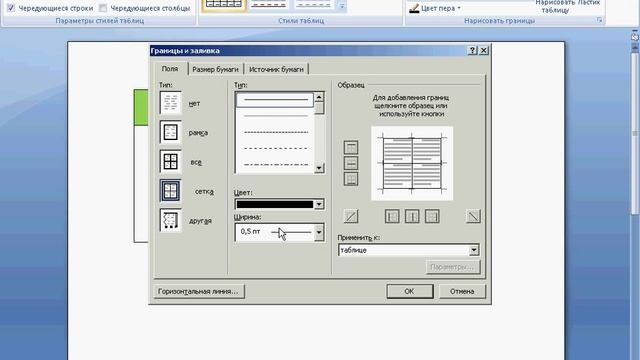Open the 'Цвет пера' dropdown arrow
The image size is (640, 360).
(459, 8)
